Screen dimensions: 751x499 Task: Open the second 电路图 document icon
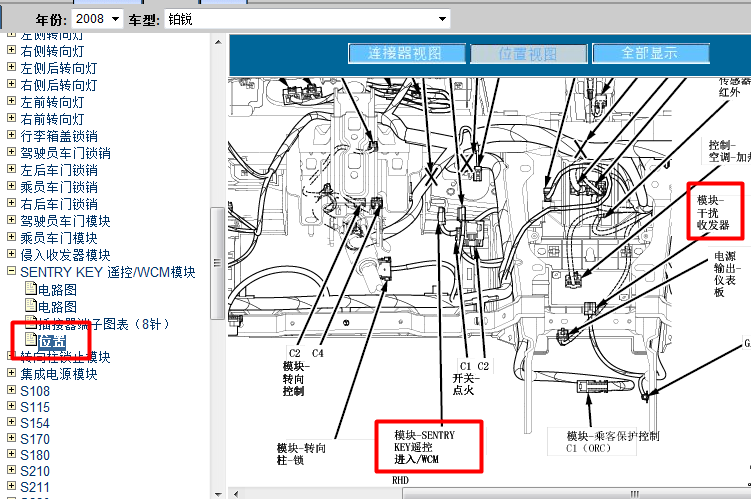coord(31,306)
